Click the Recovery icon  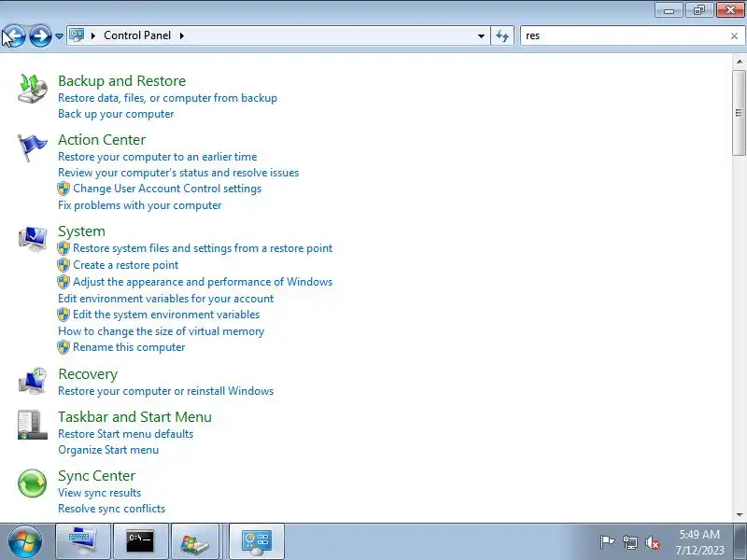point(33,381)
